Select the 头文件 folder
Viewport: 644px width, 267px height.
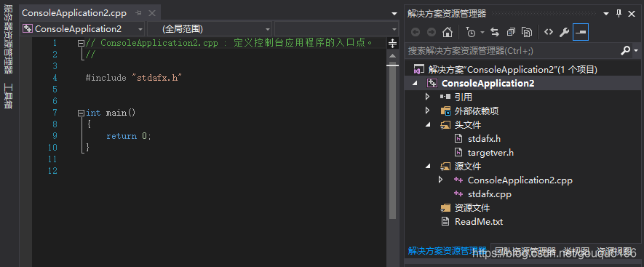[468, 125]
